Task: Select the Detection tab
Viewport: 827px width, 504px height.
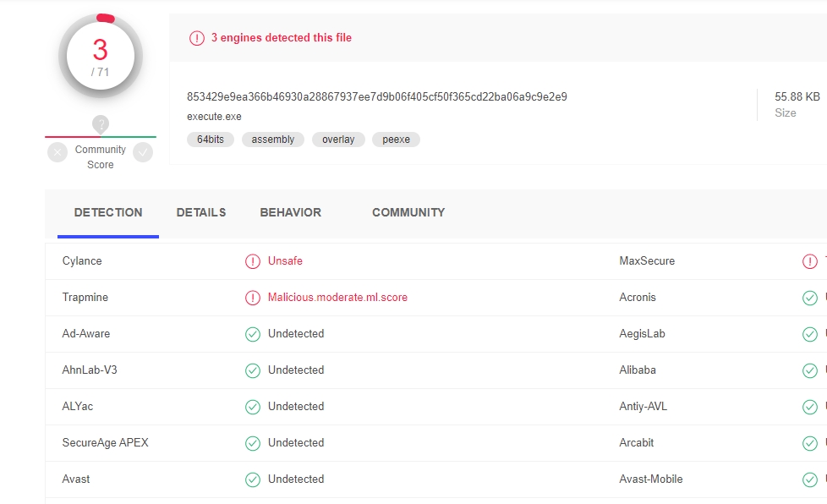Action: [108, 213]
